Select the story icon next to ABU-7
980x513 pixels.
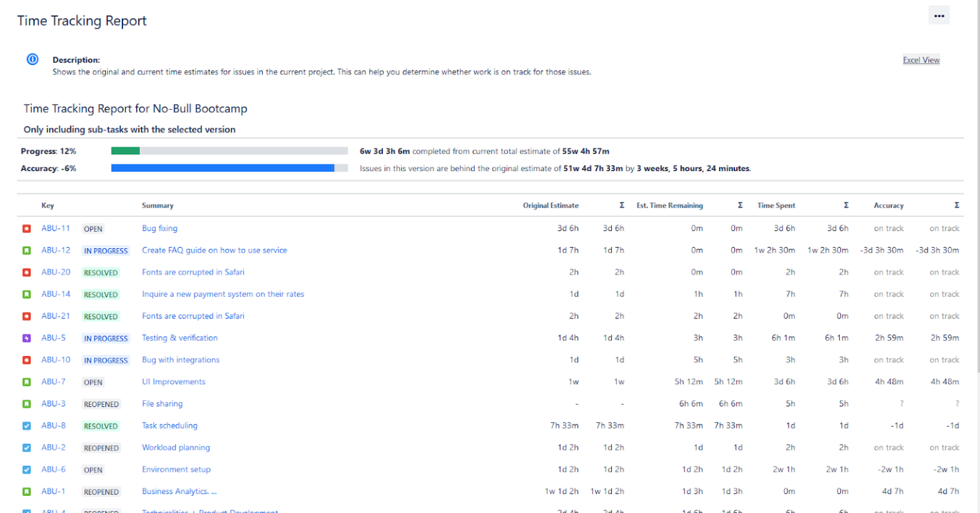(x=27, y=382)
